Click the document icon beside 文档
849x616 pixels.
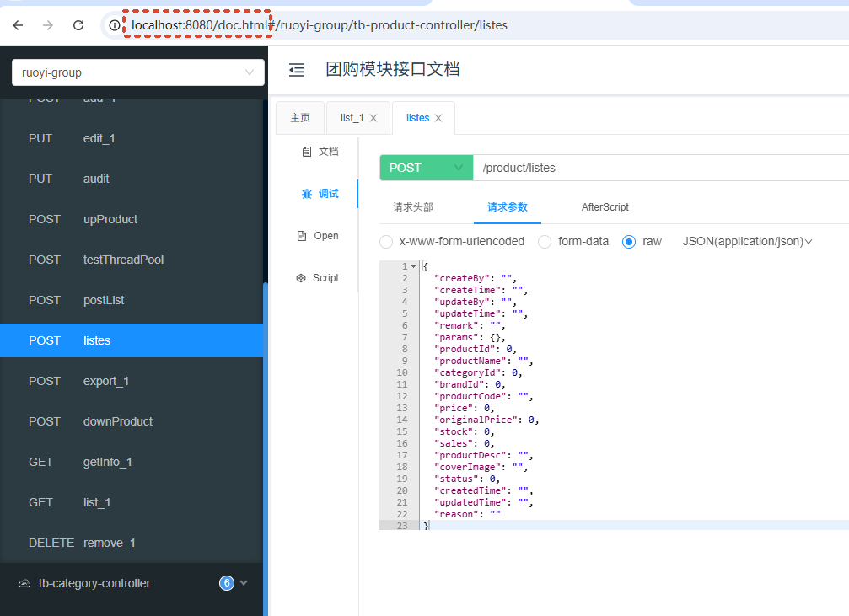click(x=306, y=152)
